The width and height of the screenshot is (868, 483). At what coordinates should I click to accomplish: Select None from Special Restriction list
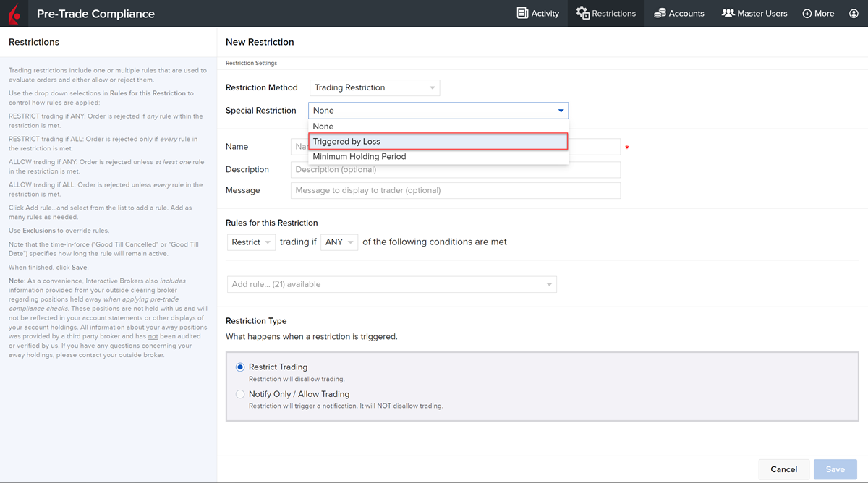click(x=438, y=127)
